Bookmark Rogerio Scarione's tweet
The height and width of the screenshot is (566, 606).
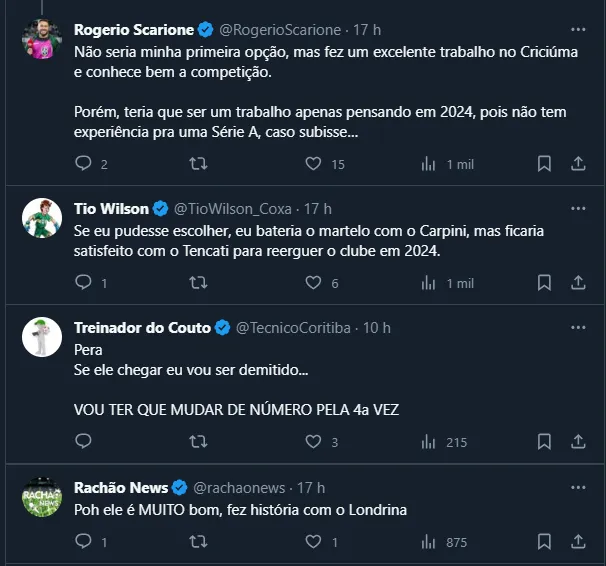(544, 163)
